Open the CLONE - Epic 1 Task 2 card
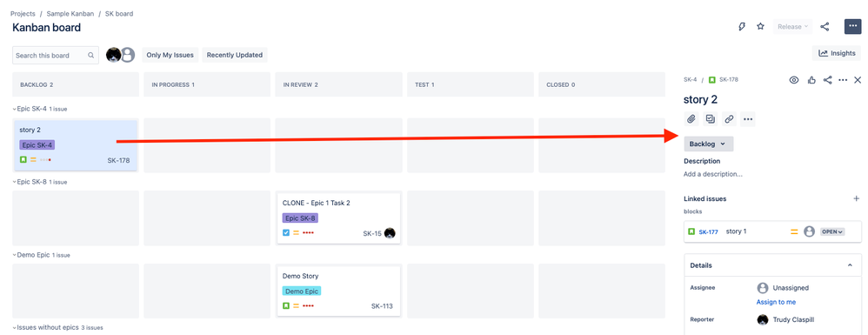This screenshot has width=868, height=335. 339,218
